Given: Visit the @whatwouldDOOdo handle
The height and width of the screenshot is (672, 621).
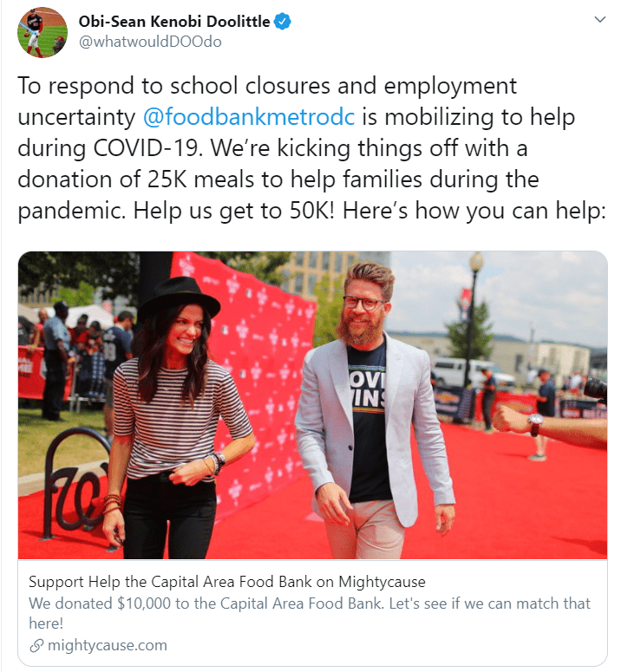Looking at the screenshot, I should click(150, 42).
